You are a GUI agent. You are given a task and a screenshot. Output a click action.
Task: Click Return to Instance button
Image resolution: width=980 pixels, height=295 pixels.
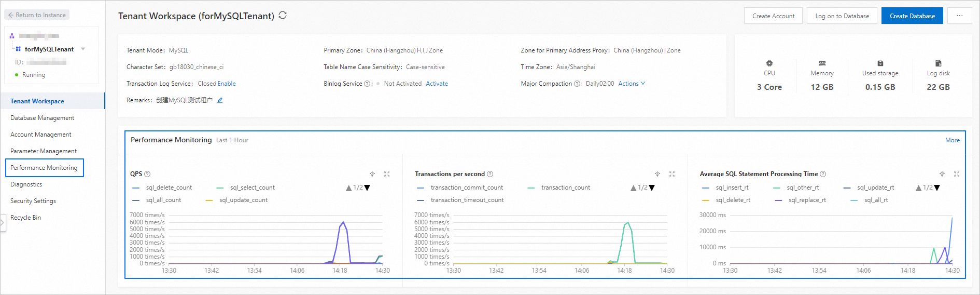click(37, 15)
